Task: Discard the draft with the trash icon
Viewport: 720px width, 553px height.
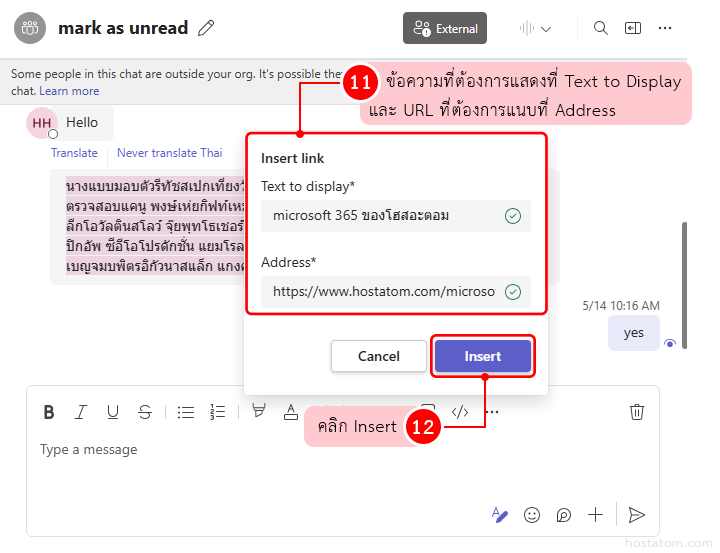Action: pos(637,412)
